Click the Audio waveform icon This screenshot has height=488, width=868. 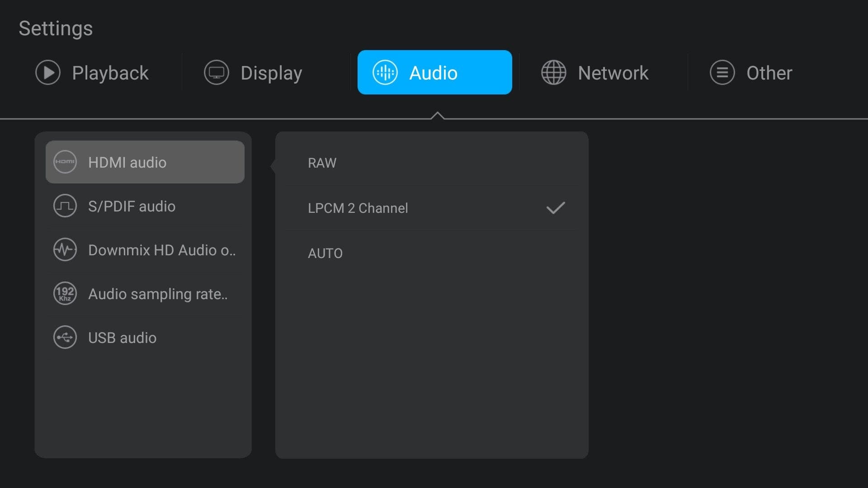[385, 72]
